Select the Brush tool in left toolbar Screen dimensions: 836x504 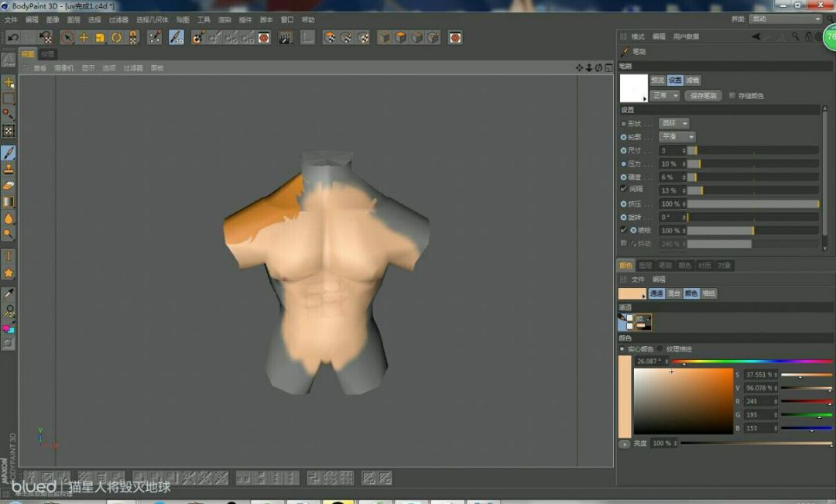pyautogui.click(x=9, y=153)
